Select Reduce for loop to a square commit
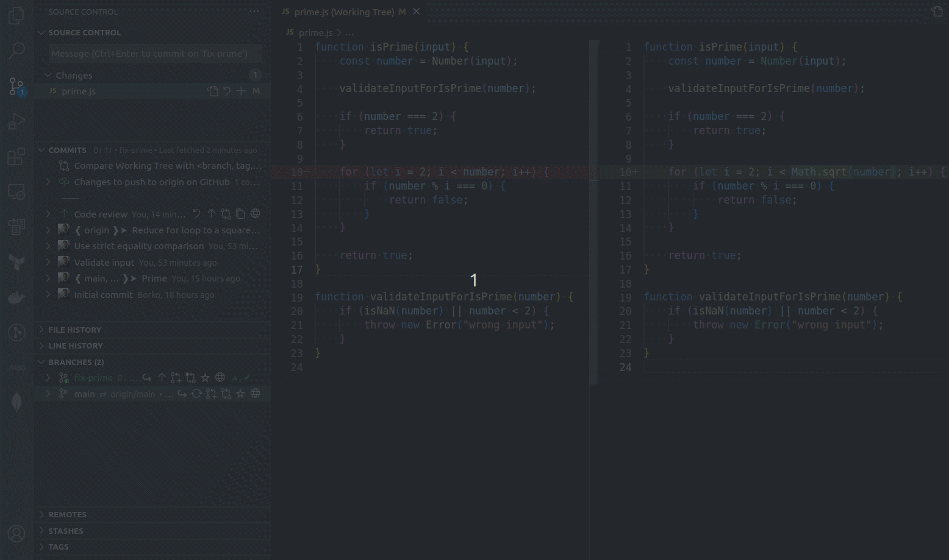Image resolution: width=949 pixels, height=560 pixels. (x=152, y=230)
